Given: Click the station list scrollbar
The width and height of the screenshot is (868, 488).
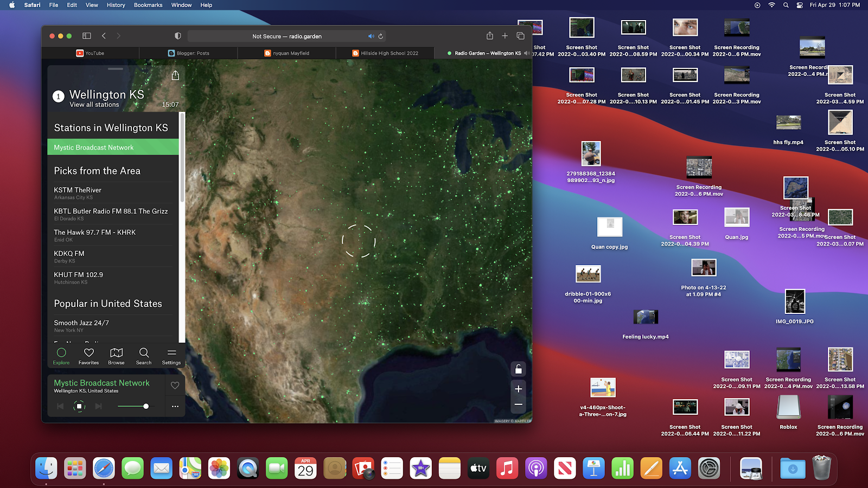Looking at the screenshot, I should 182,157.
